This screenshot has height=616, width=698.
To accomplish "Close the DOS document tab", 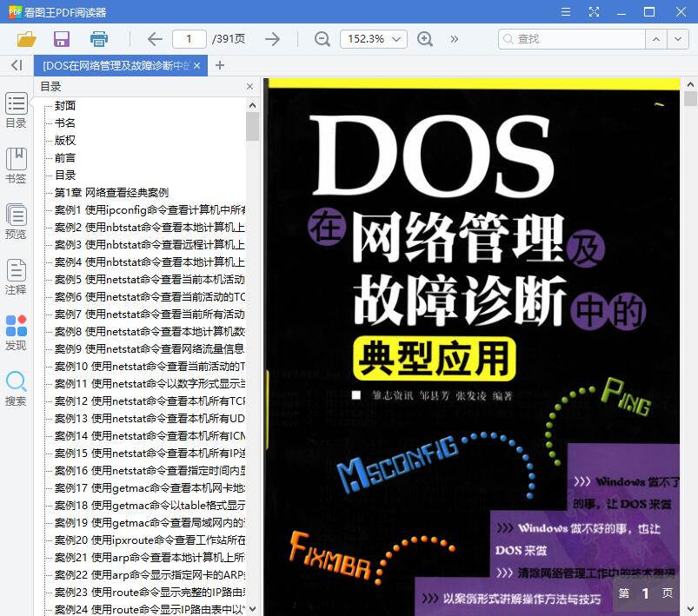I will tap(197, 65).
